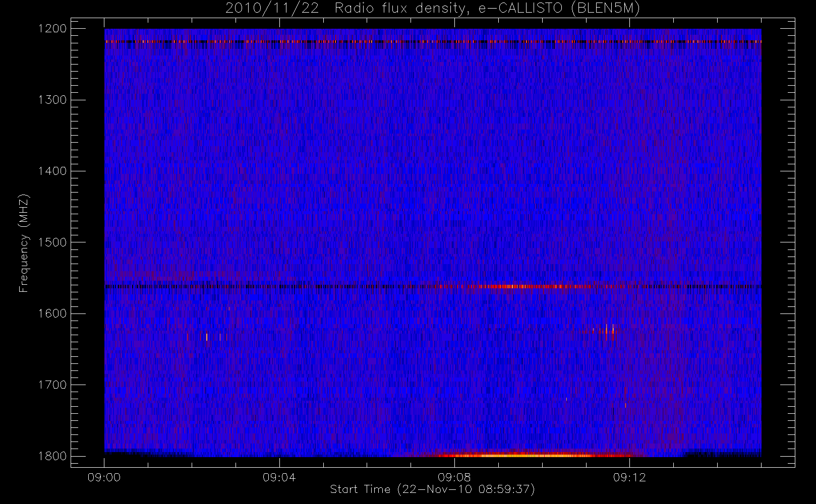The height and width of the screenshot is (504, 816).
Task: Click the 1700 frequency tick label
Action: point(52,385)
